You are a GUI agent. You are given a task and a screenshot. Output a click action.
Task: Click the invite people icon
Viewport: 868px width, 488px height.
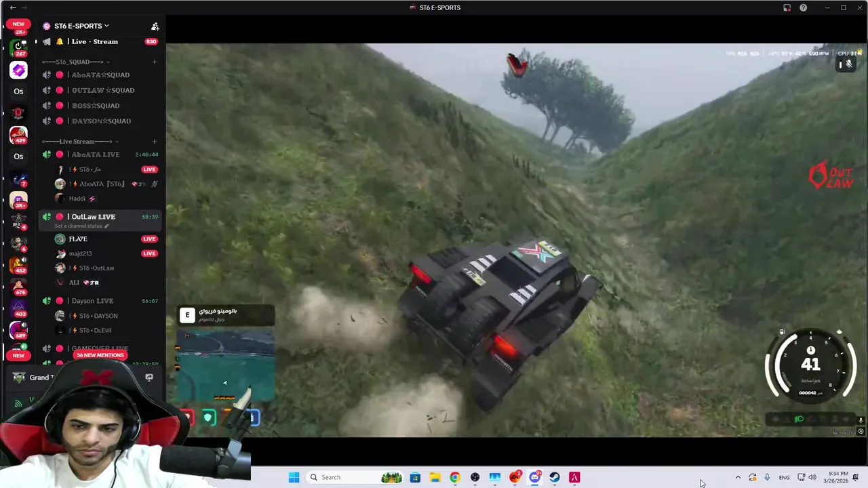pyautogui.click(x=155, y=26)
